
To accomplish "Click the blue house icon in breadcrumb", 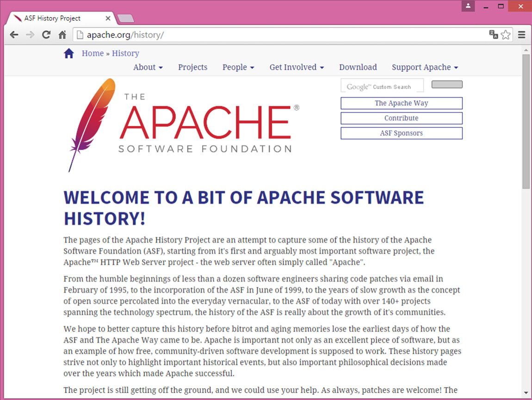I will coord(69,54).
